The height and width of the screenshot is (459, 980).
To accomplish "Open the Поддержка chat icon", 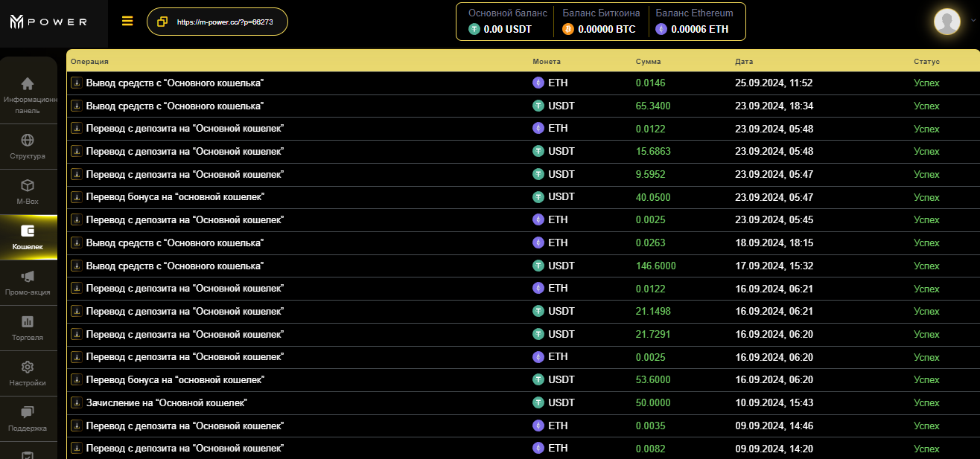I will 28,412.
